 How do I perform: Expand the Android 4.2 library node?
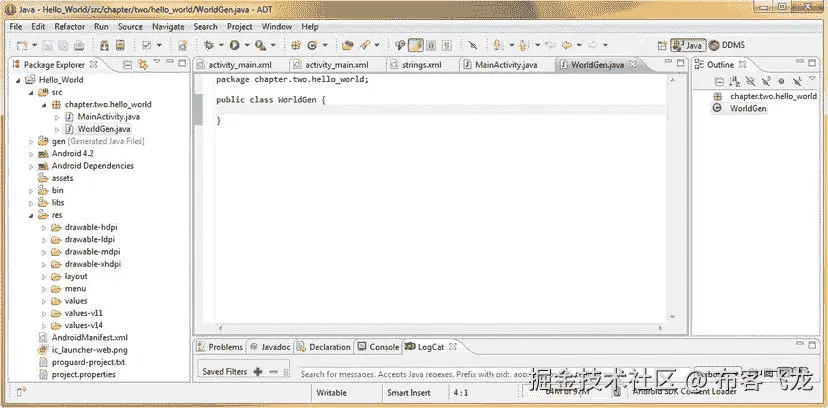point(31,154)
